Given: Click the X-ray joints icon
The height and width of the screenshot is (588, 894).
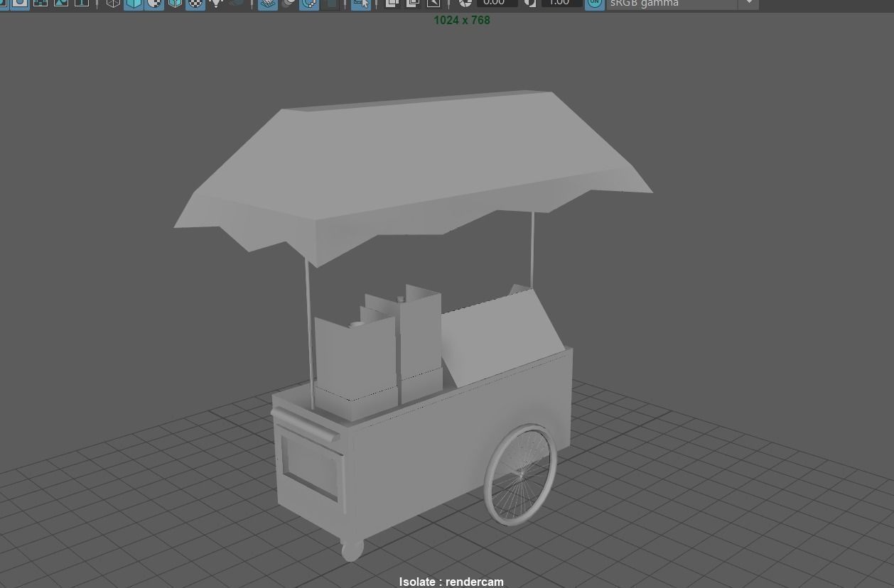Looking at the screenshot, I should point(433,2).
